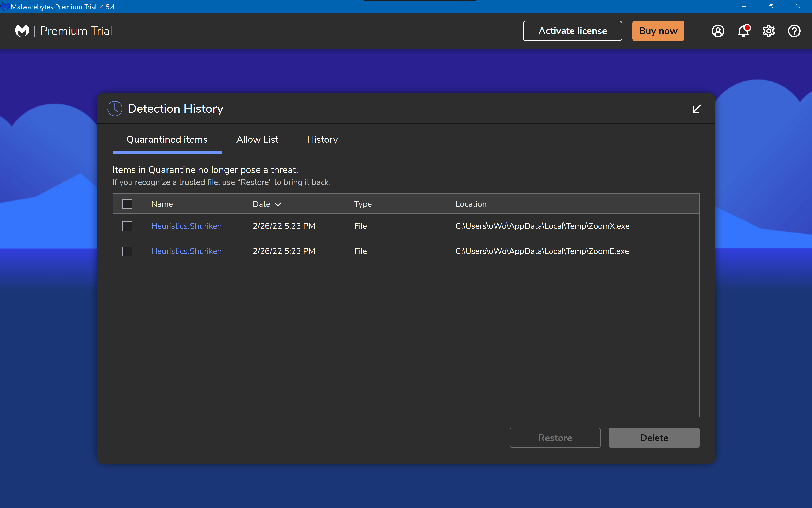Click the Premium Trial header title
The image size is (812, 508).
click(76, 31)
